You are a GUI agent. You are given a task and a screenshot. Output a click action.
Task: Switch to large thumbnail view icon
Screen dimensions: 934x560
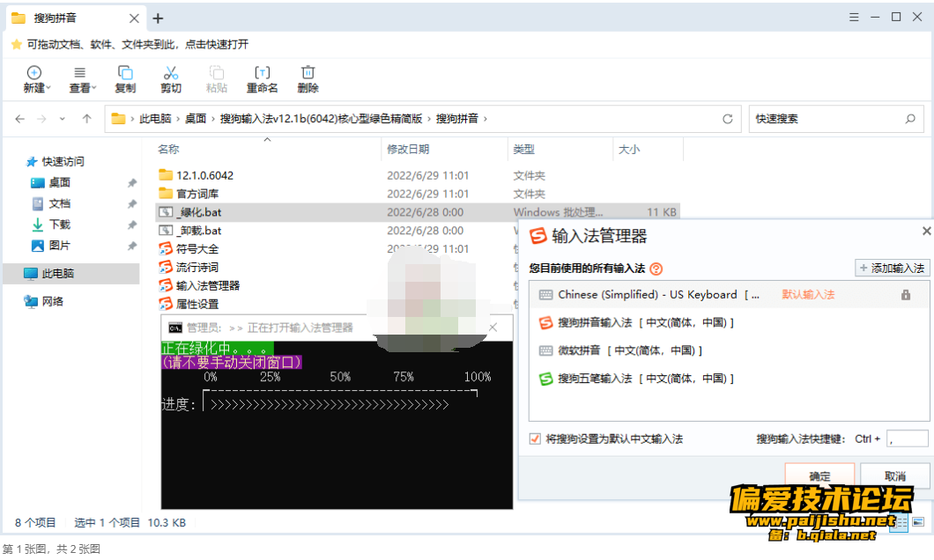[x=918, y=522]
